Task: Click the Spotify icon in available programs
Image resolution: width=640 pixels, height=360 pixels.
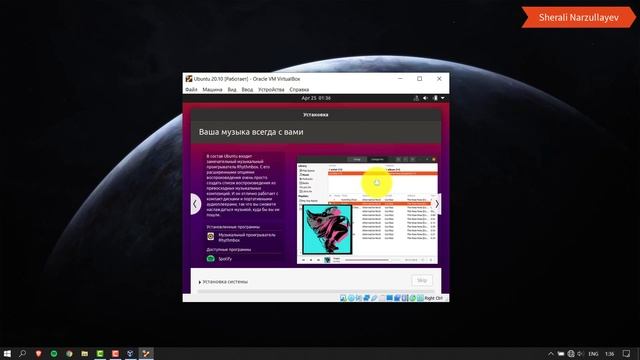Action: (x=211, y=258)
